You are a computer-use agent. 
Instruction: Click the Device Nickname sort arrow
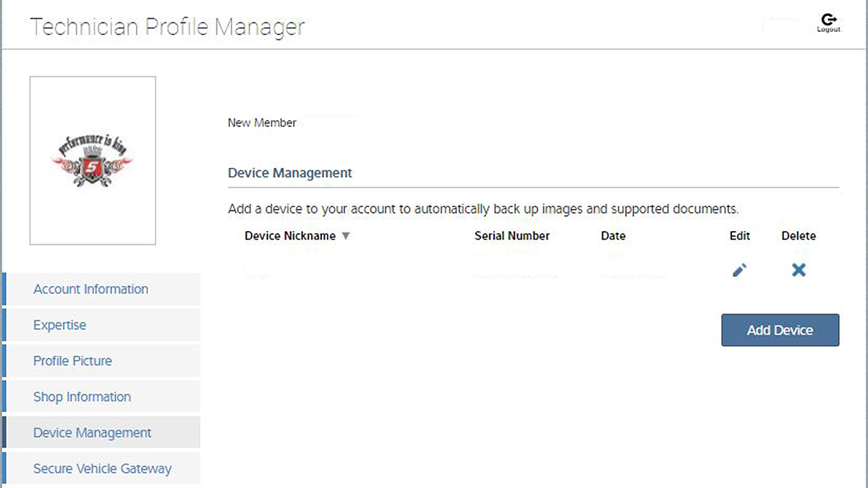346,236
